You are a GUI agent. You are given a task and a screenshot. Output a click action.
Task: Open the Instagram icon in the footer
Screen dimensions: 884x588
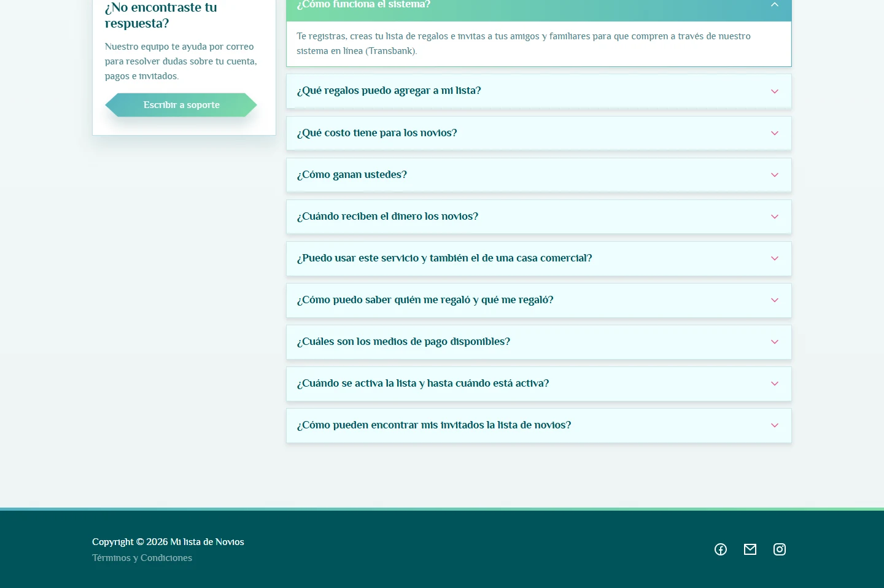pyautogui.click(x=780, y=549)
